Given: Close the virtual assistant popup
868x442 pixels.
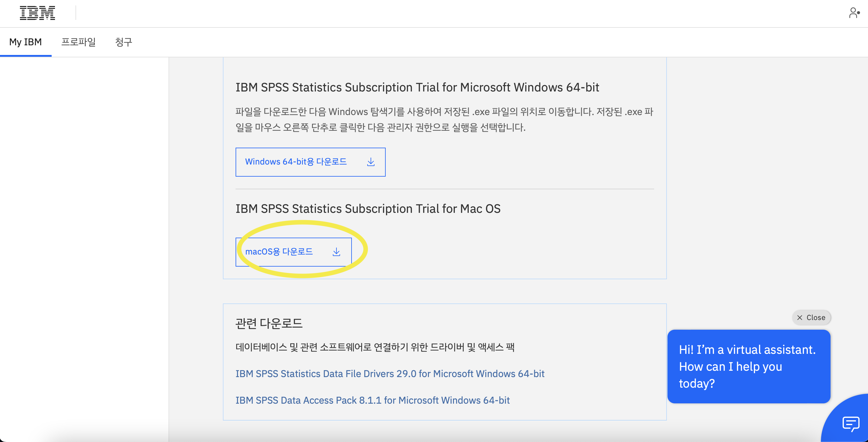Looking at the screenshot, I should pos(811,318).
